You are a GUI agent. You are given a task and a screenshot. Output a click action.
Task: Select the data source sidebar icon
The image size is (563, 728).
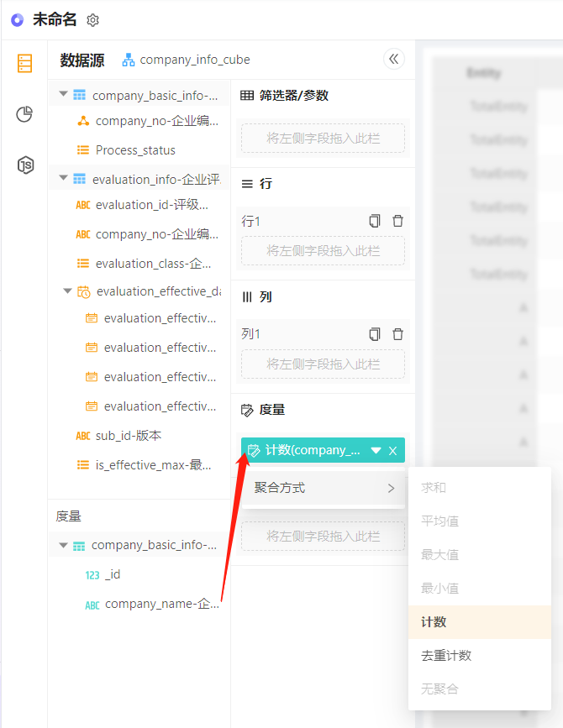coord(24,64)
